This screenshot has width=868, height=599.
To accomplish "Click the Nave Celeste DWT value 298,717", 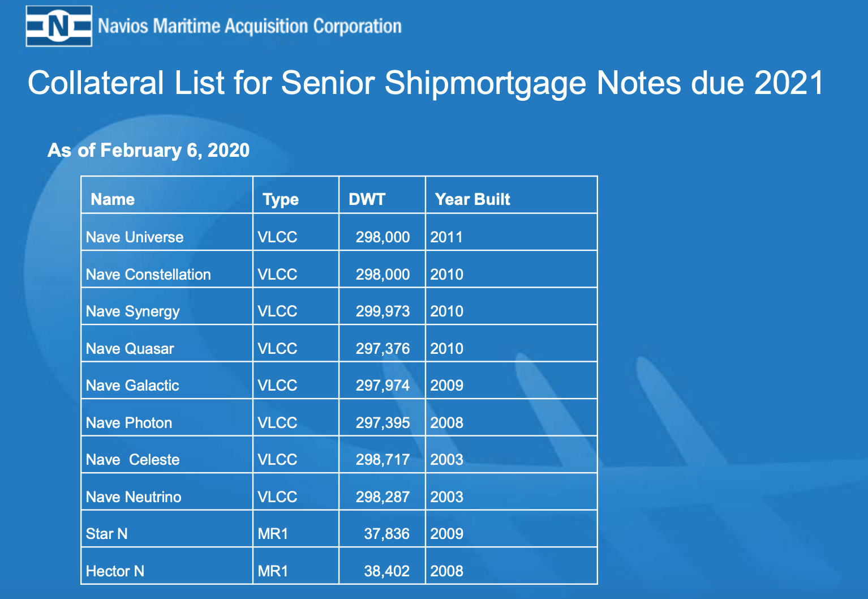I will (383, 460).
